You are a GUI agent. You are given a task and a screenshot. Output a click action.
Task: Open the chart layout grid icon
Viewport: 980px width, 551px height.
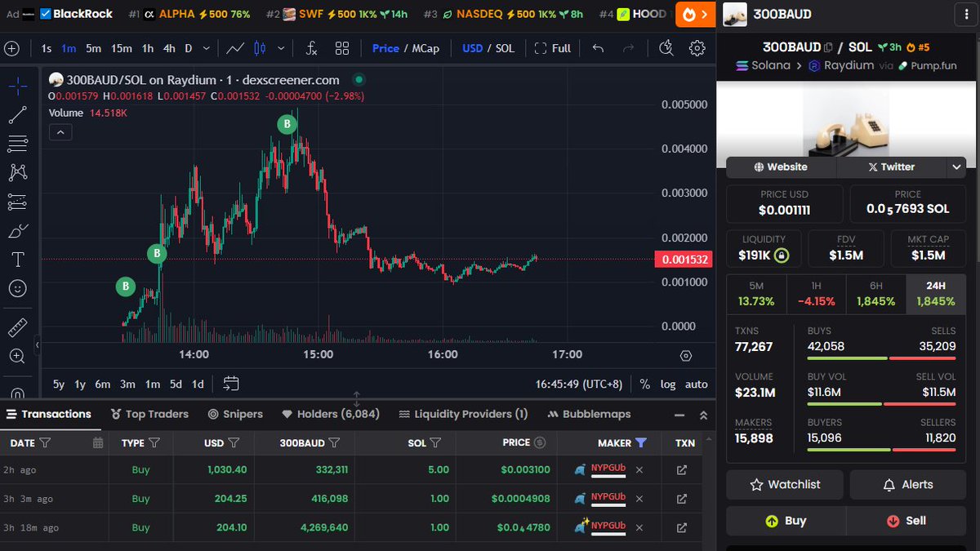tap(342, 48)
